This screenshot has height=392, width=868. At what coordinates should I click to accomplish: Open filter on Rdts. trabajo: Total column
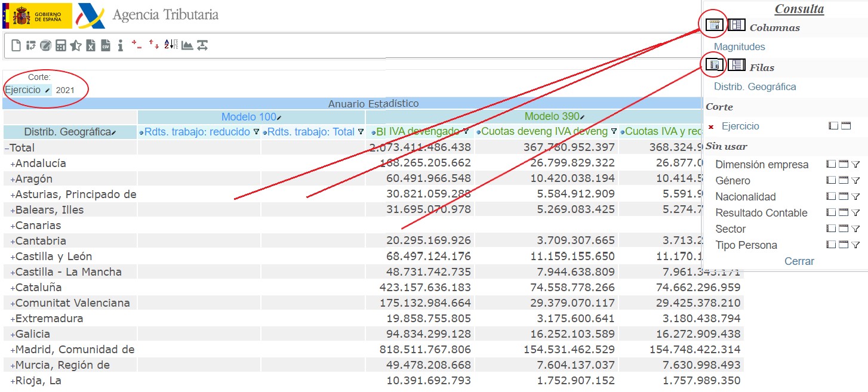point(361,132)
